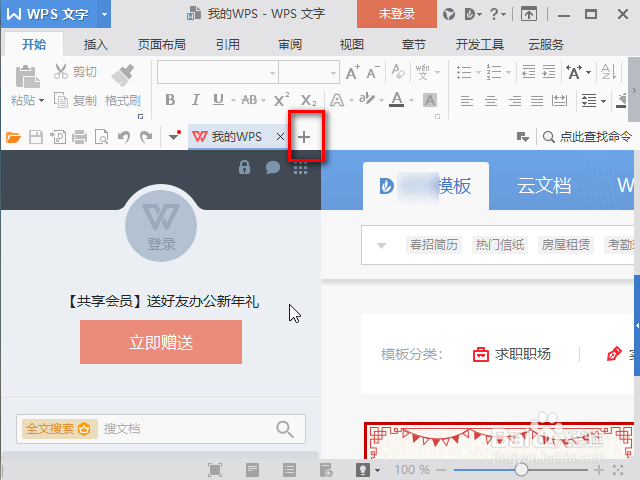This screenshot has width=640, height=480.
Task: Click the sort A-Z icon
Action: coord(608,72)
